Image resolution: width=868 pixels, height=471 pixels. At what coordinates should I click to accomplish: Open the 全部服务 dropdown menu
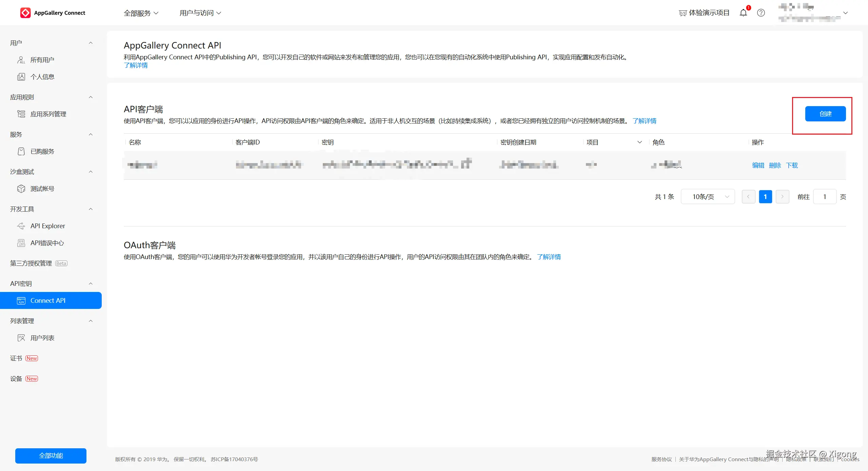[x=141, y=13]
